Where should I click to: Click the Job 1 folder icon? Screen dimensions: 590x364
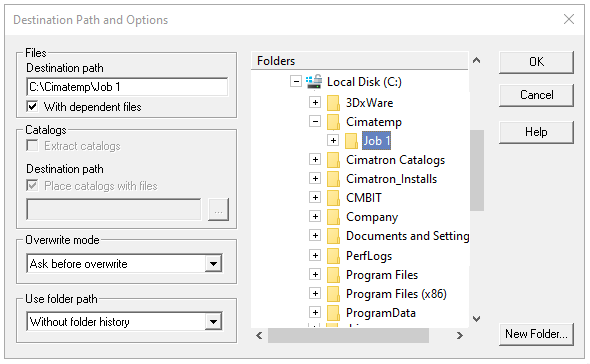351,141
